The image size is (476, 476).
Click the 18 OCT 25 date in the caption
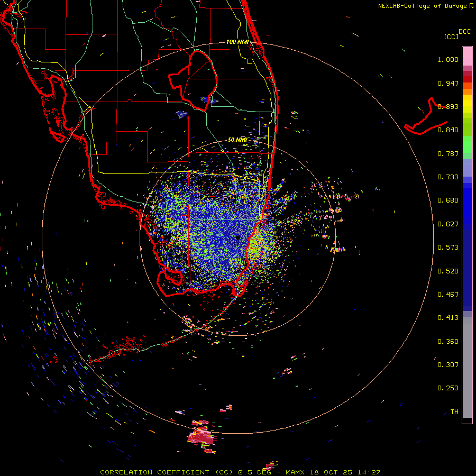331,472
